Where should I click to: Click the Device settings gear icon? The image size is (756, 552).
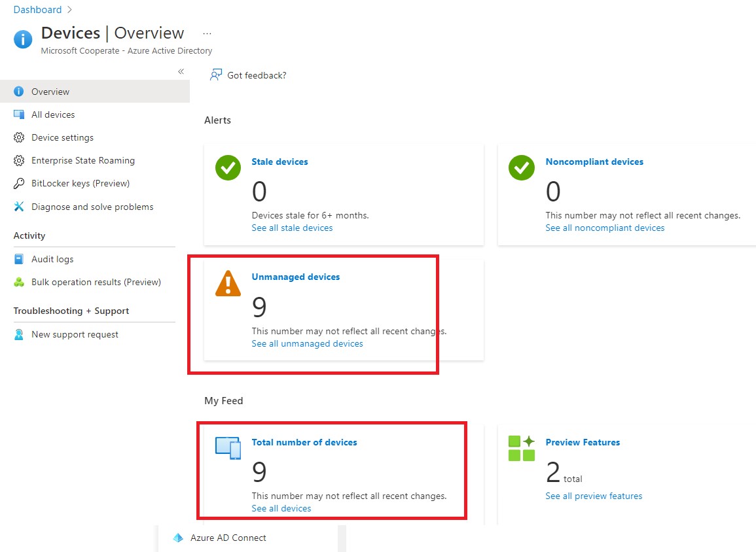(19, 137)
